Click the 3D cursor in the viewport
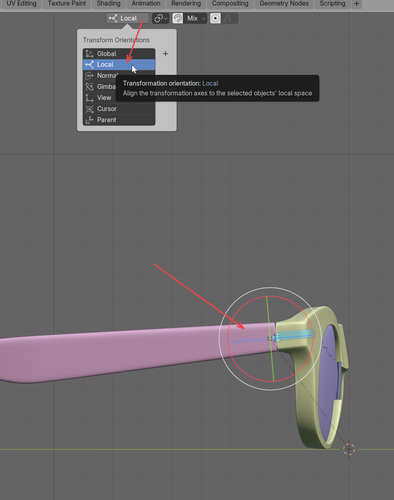The height and width of the screenshot is (500, 394). pyautogui.click(x=349, y=449)
